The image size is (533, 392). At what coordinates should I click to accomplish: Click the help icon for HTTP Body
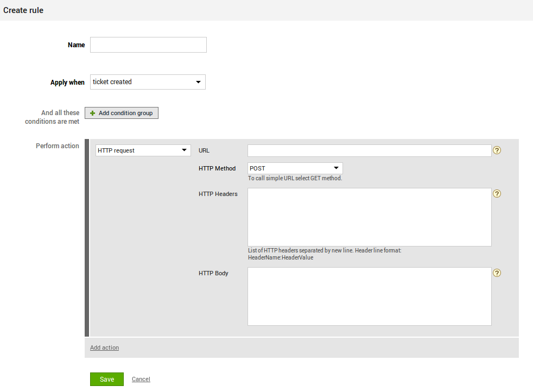[497, 273]
